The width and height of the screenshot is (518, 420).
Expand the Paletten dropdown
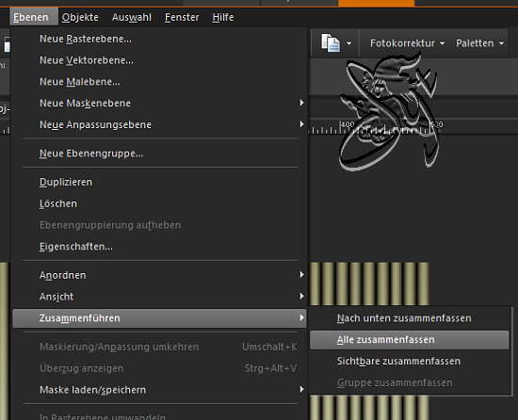click(479, 43)
